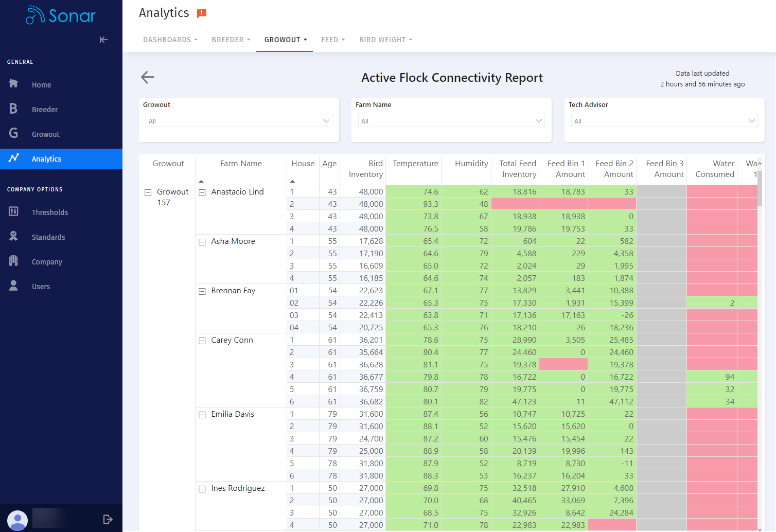776x532 pixels.
Task: Open the Users page
Action: [x=41, y=287]
